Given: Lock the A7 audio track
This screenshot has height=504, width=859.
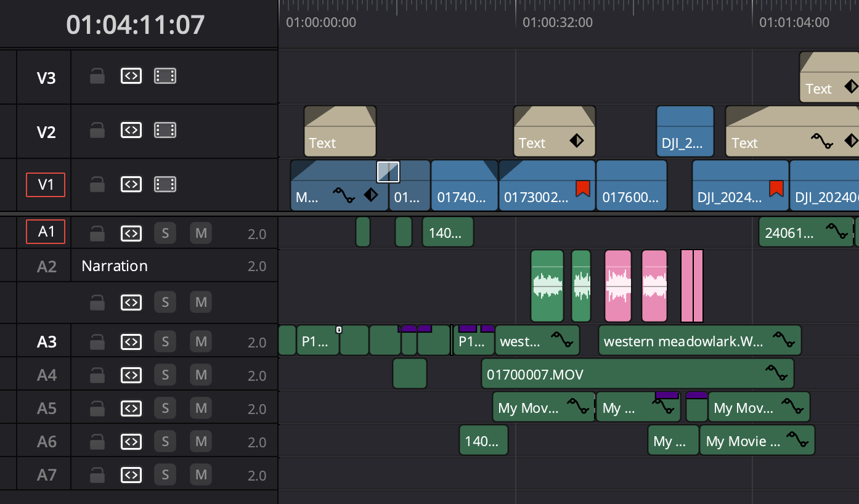Looking at the screenshot, I should [x=97, y=475].
